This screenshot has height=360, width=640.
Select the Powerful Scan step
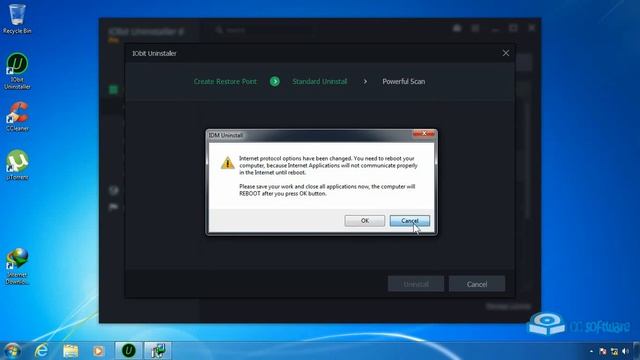click(403, 82)
